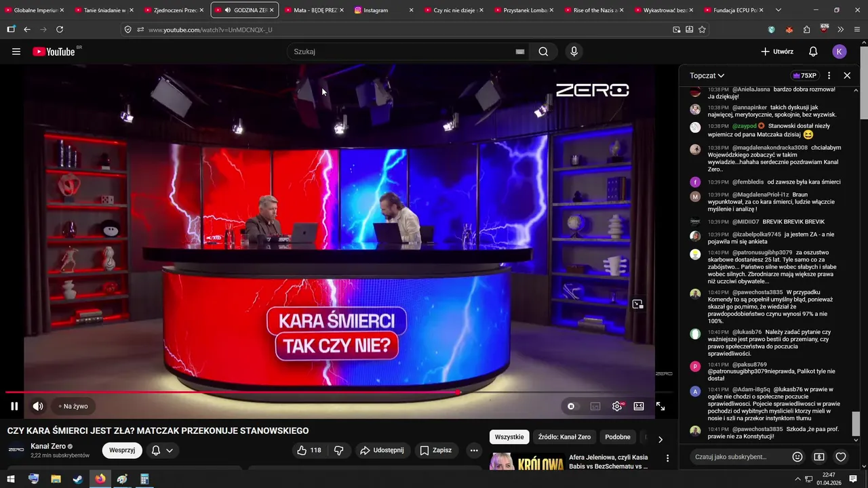Open more actions menu under video
Image resolution: width=868 pixels, height=488 pixels.
coord(474,450)
